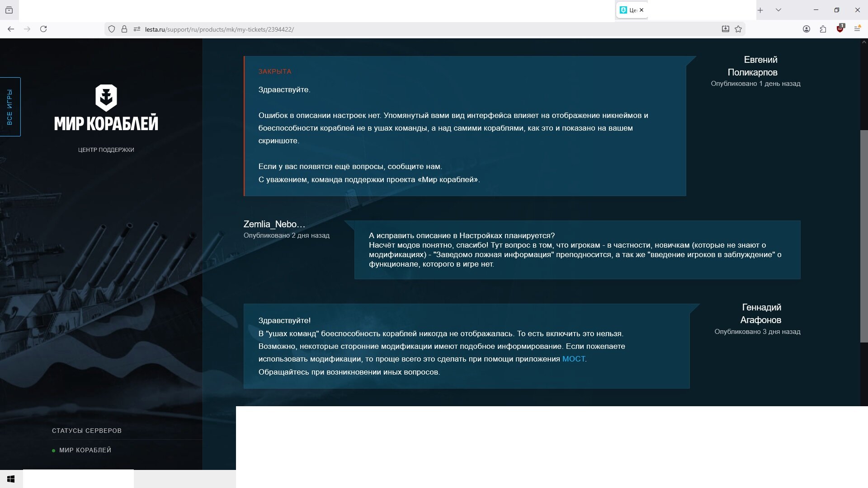The width and height of the screenshot is (868, 488).
Task: Click the Мир Кораблей anchor shield logo
Action: [106, 98]
